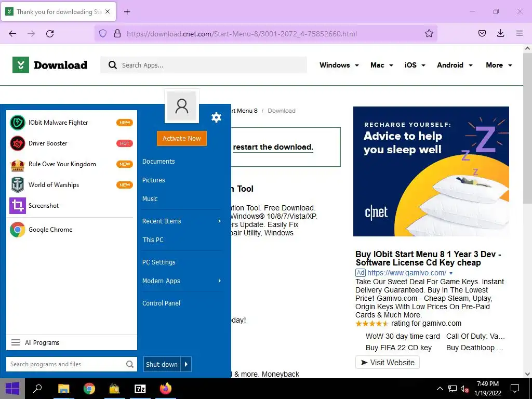The width and height of the screenshot is (532, 399).
Task: Click the search magnifier in start menu
Action: coord(129,364)
